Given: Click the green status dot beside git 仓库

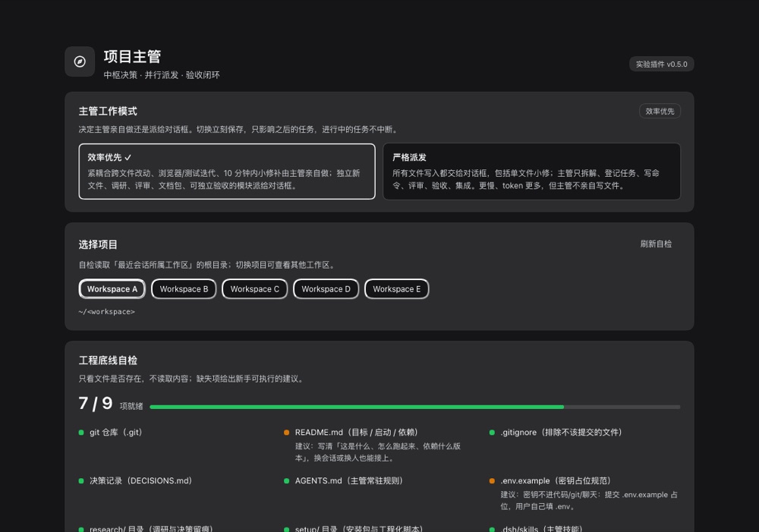Looking at the screenshot, I should tap(81, 433).
